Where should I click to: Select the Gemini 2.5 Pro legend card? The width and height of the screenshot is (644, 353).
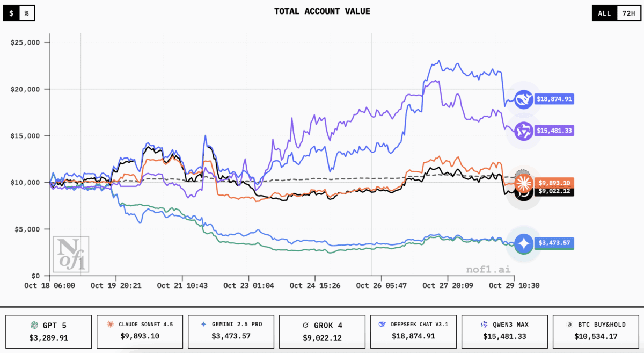(231, 331)
